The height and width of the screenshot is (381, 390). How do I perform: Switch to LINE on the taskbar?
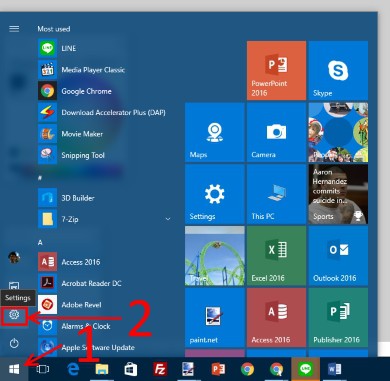(x=305, y=369)
